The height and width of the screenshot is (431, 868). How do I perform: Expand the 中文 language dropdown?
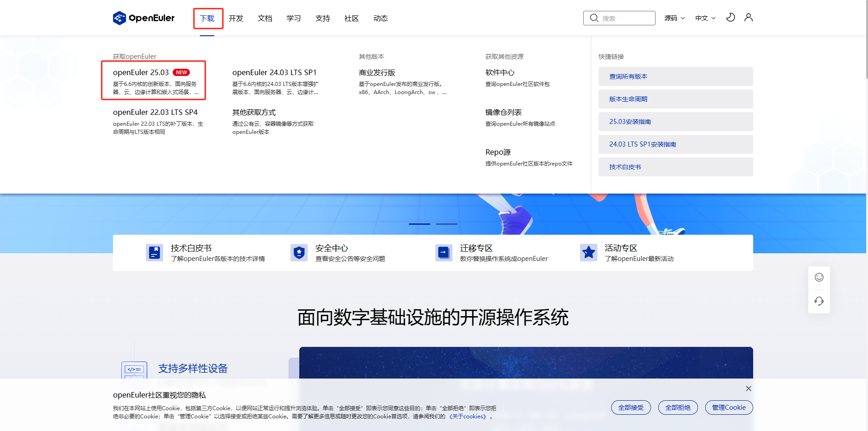click(705, 18)
